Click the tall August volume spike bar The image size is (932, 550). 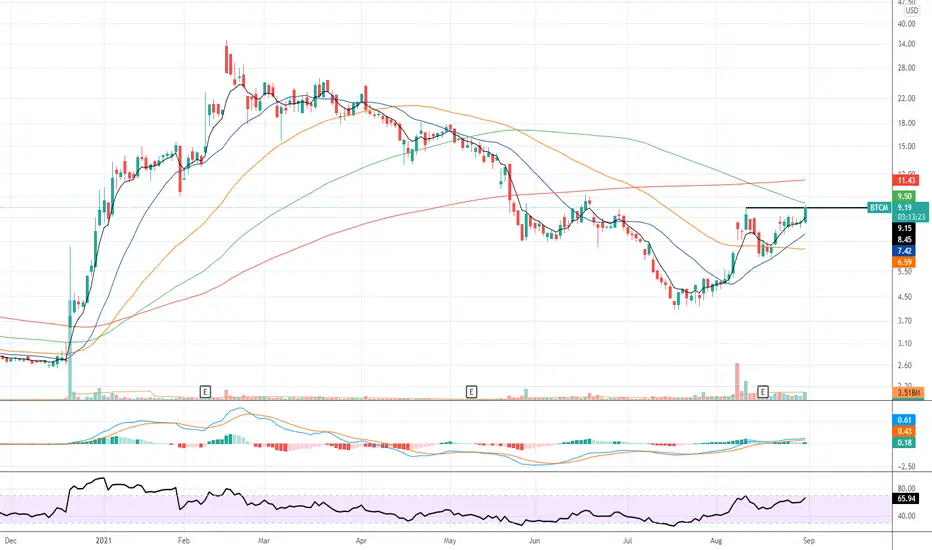737,381
